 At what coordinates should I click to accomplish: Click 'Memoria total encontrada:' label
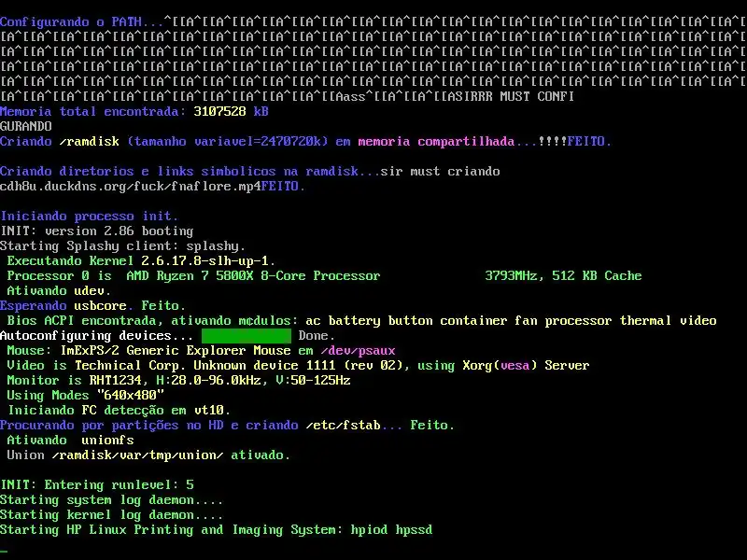click(92, 111)
